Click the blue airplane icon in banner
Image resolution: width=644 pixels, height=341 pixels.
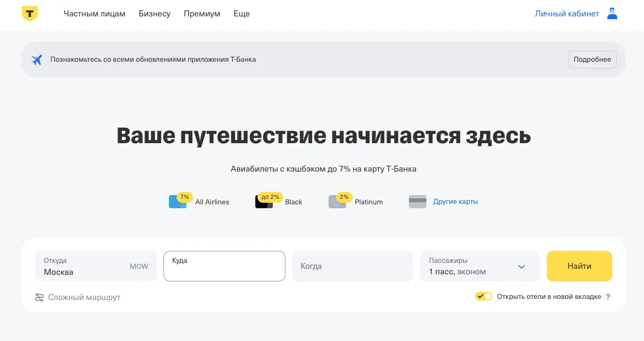[37, 60]
